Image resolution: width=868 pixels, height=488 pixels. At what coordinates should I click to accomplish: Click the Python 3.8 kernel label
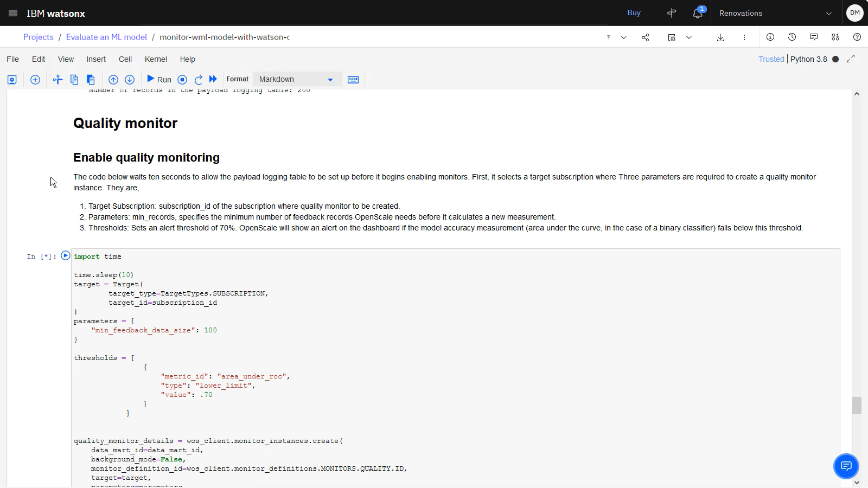[808, 59]
